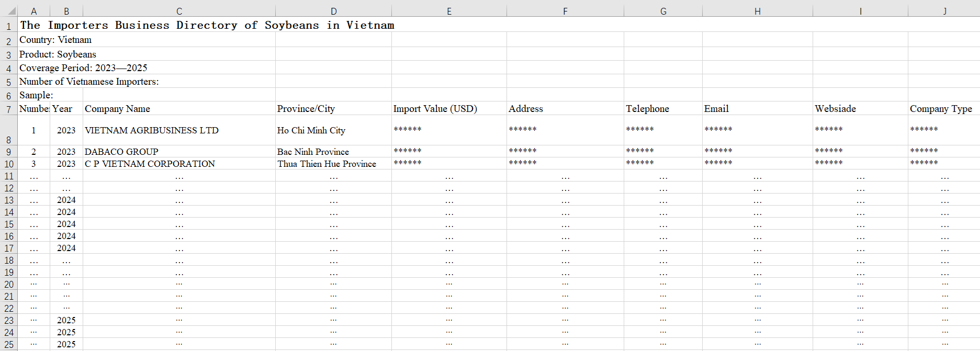The width and height of the screenshot is (980, 351).
Task: Select column C header
Action: point(179,11)
